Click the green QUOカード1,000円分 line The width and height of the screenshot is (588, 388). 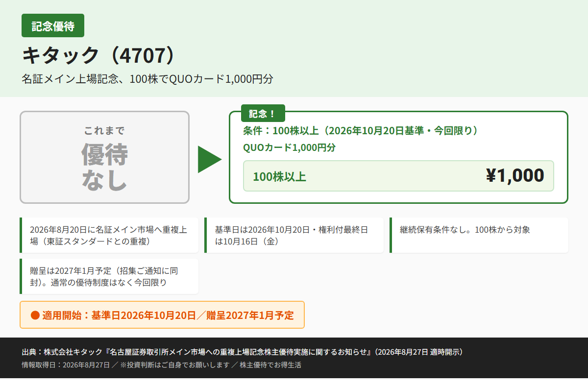point(289,147)
